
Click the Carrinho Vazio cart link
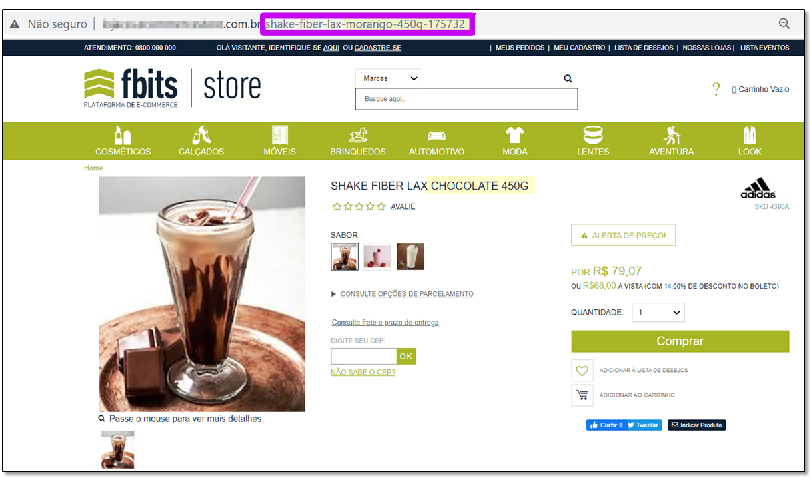(760, 89)
